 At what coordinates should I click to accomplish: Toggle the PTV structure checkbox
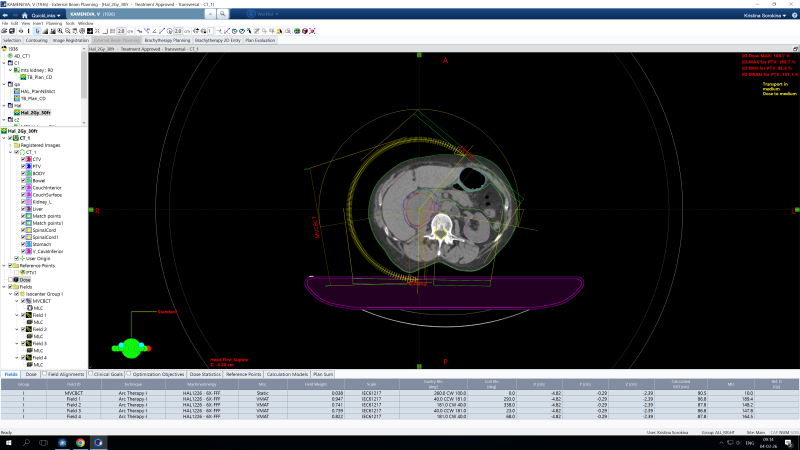23,166
